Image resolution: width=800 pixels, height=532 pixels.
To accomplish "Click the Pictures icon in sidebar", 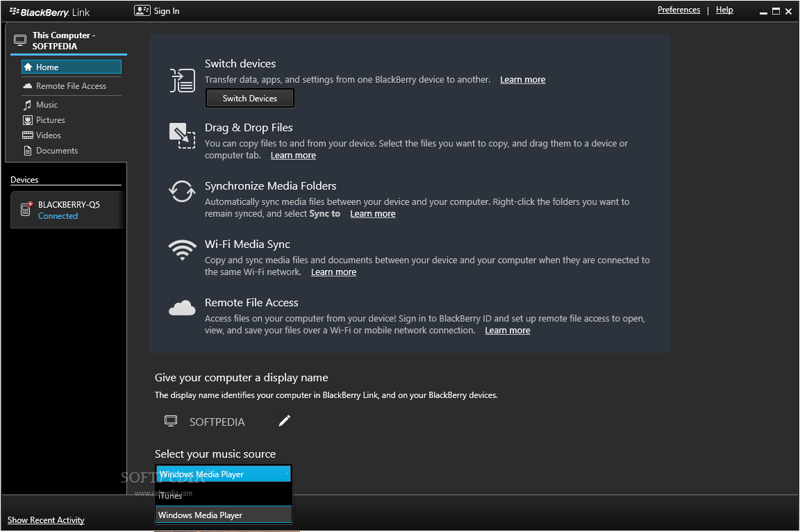I will pyautogui.click(x=28, y=120).
